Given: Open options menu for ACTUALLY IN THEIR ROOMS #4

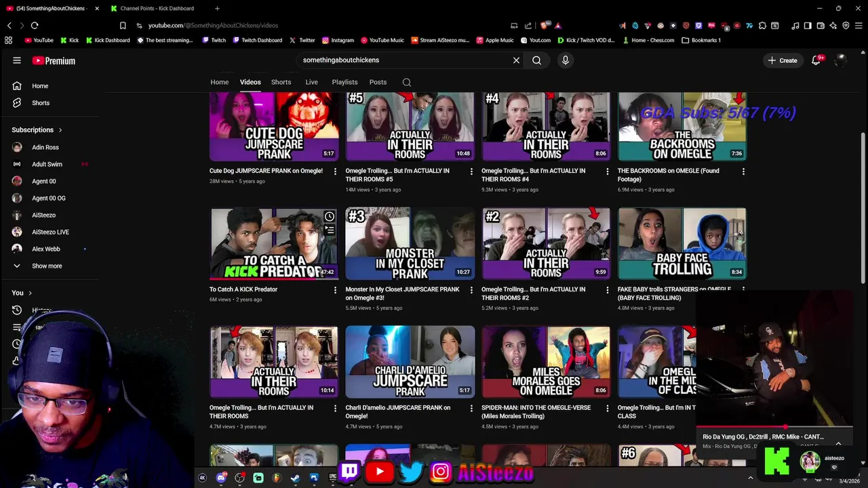Looking at the screenshot, I should (607, 171).
